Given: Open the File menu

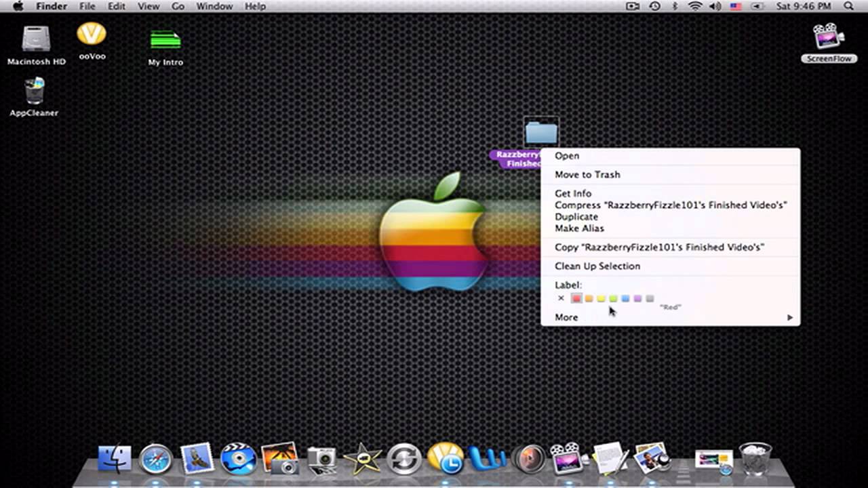Looking at the screenshot, I should [x=87, y=6].
